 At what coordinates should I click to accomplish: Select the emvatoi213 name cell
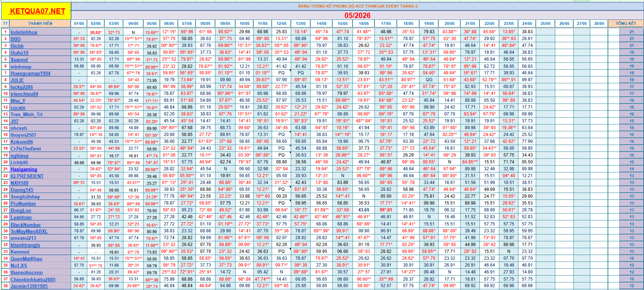(x=40, y=238)
